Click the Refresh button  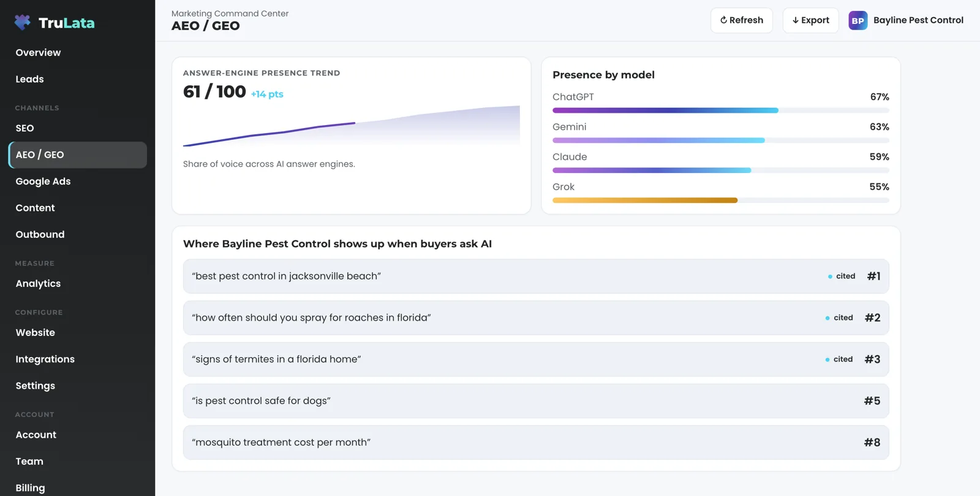pos(742,20)
